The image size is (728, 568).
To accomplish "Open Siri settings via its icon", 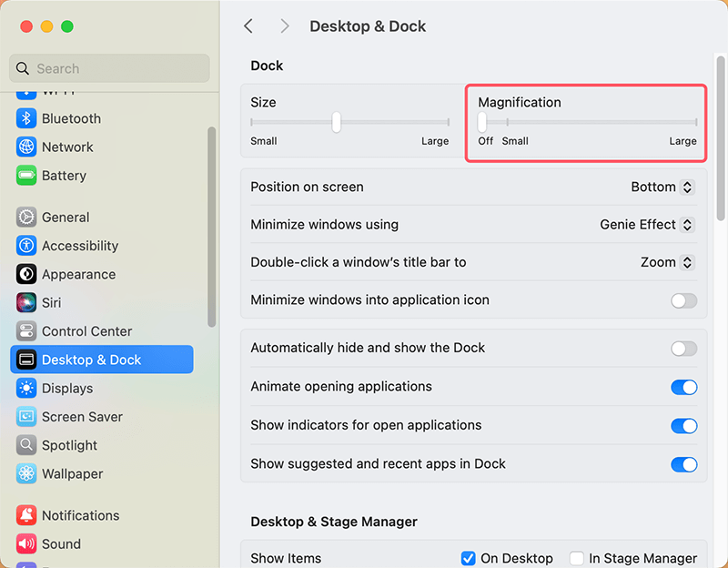I will pyautogui.click(x=26, y=302).
